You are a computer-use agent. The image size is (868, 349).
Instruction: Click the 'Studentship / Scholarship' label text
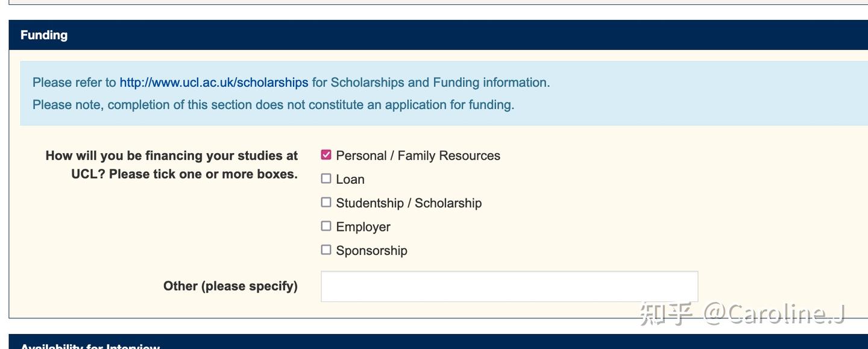pos(409,203)
